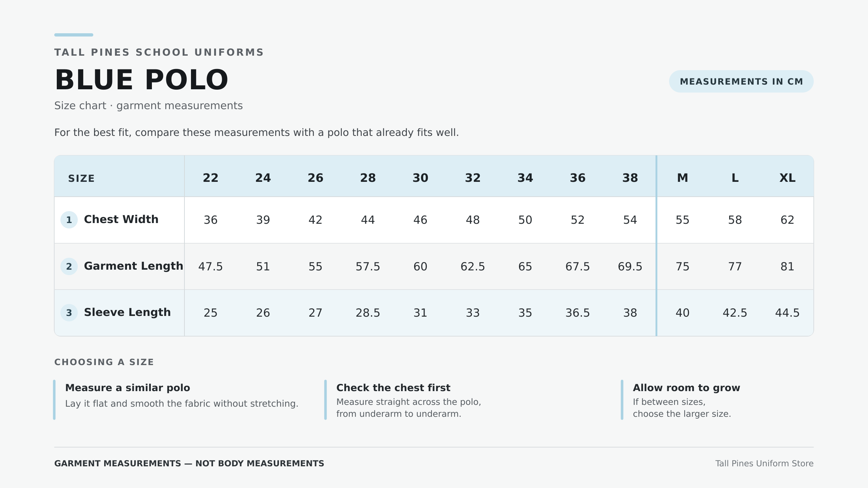Select the size 30 column header
Viewport: 868px width, 488px height.
tap(420, 178)
